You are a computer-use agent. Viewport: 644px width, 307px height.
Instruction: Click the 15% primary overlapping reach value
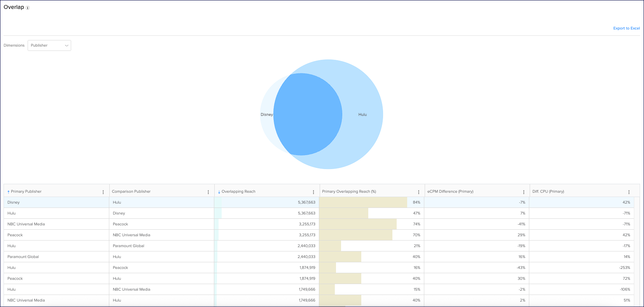point(417,290)
